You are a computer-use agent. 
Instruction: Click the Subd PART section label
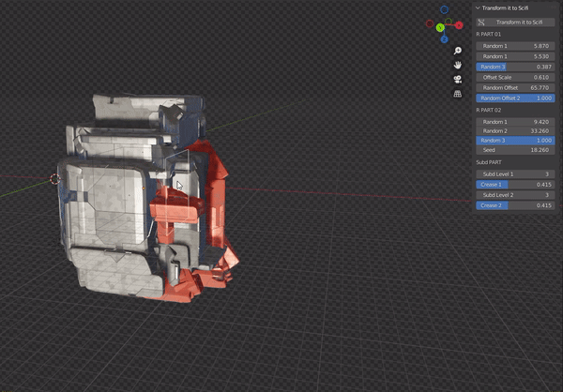coord(489,162)
